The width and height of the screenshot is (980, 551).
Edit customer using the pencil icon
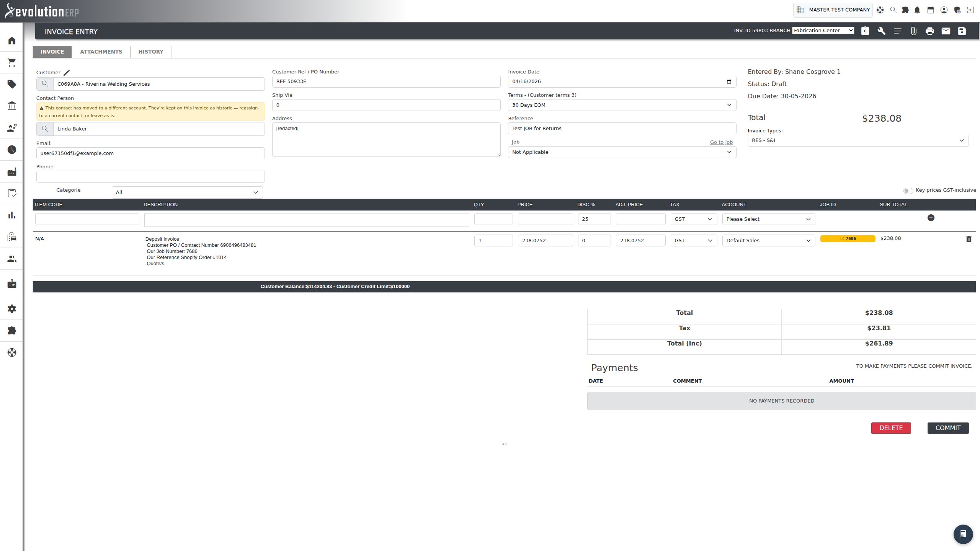point(67,72)
